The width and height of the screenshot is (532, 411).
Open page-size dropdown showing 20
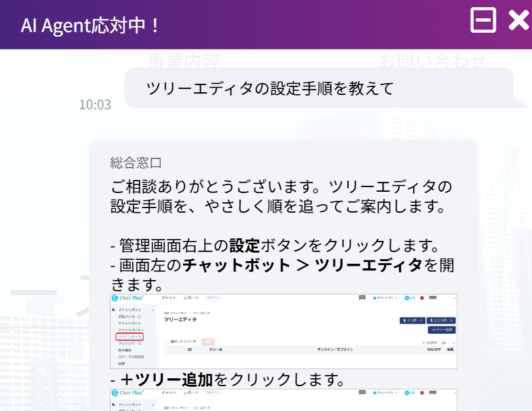(448, 342)
